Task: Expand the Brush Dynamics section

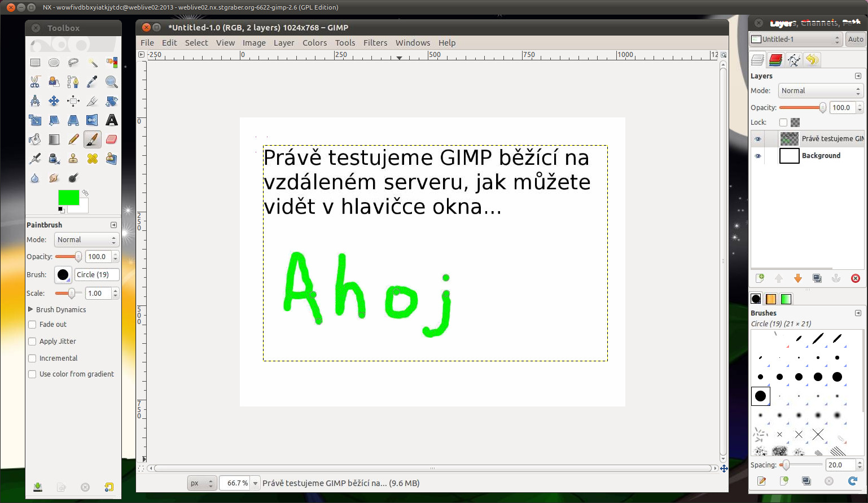Action: (30, 309)
